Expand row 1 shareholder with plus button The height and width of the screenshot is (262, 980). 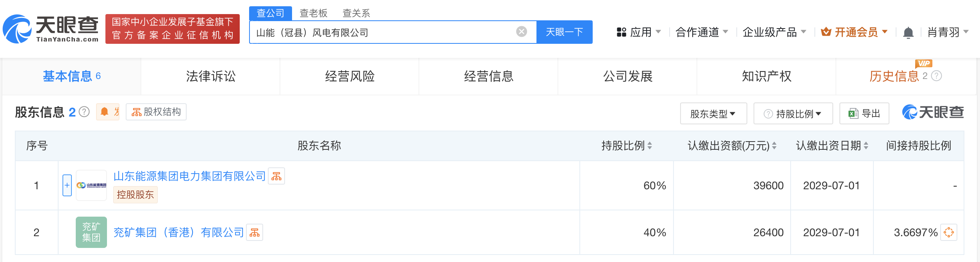(x=67, y=185)
